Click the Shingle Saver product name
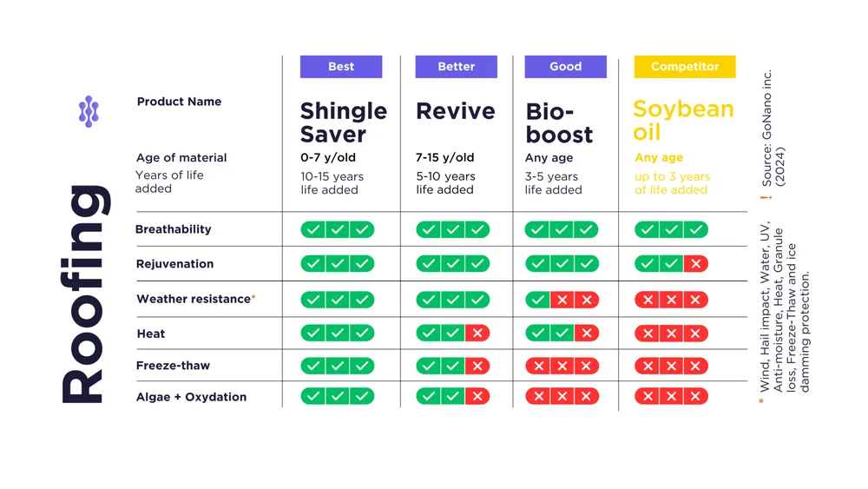The width and height of the screenshot is (868, 489). 344,122
